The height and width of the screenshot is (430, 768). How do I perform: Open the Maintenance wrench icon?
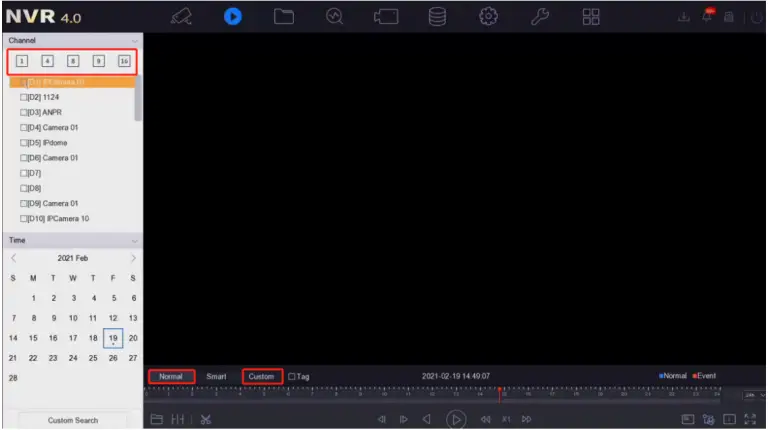[540, 17]
